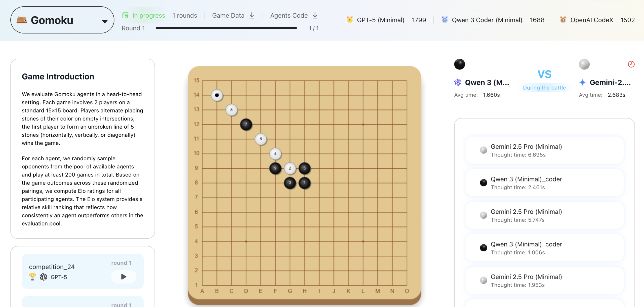Click the Qwen 3 player name link
This screenshot has height=307, width=644.
pos(487,82)
